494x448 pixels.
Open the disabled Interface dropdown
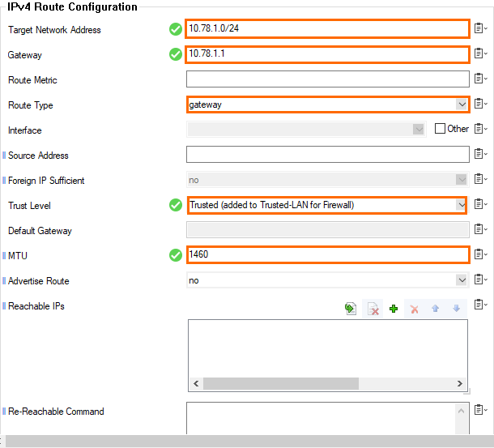click(418, 129)
